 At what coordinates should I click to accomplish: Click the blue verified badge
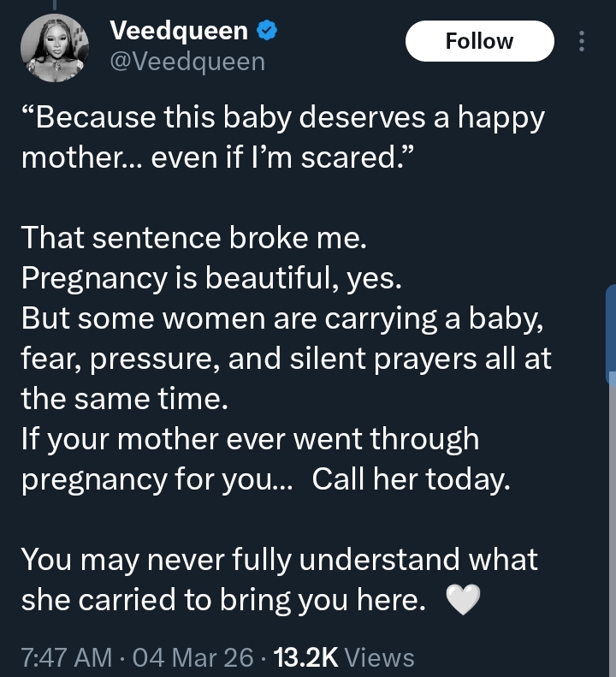click(267, 32)
